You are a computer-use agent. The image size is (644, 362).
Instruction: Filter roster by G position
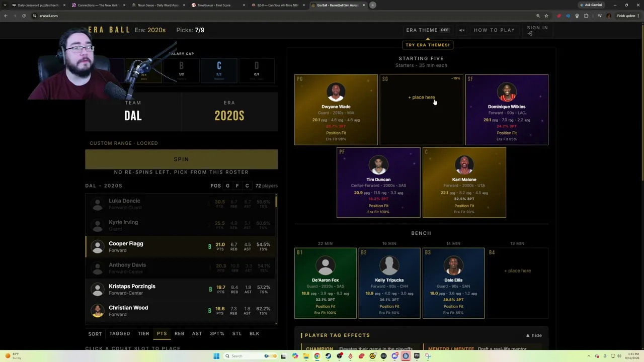pos(227,186)
